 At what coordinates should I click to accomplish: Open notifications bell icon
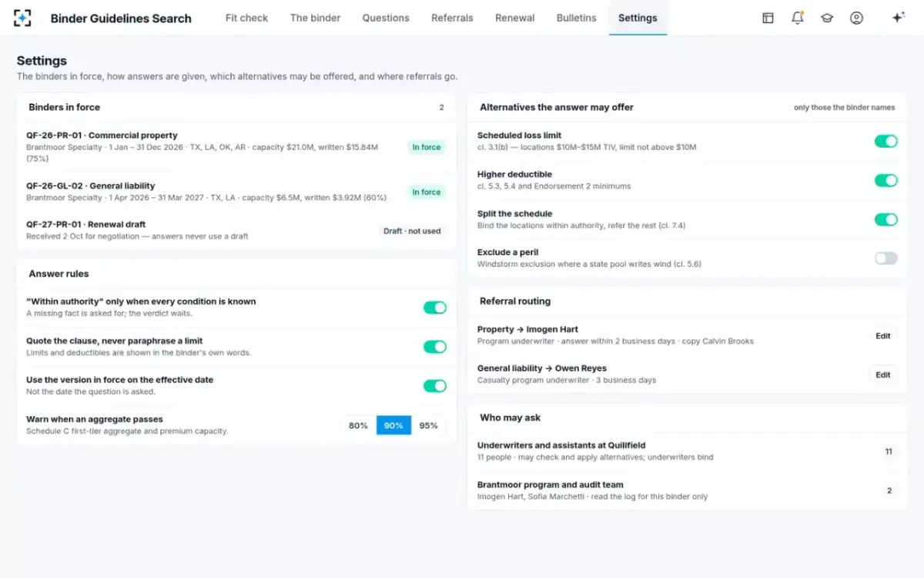tap(797, 18)
